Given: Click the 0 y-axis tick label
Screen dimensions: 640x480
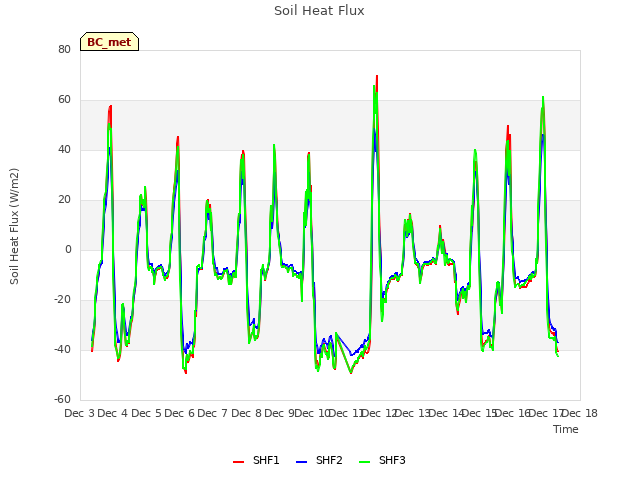Looking at the screenshot, I should point(68,249).
